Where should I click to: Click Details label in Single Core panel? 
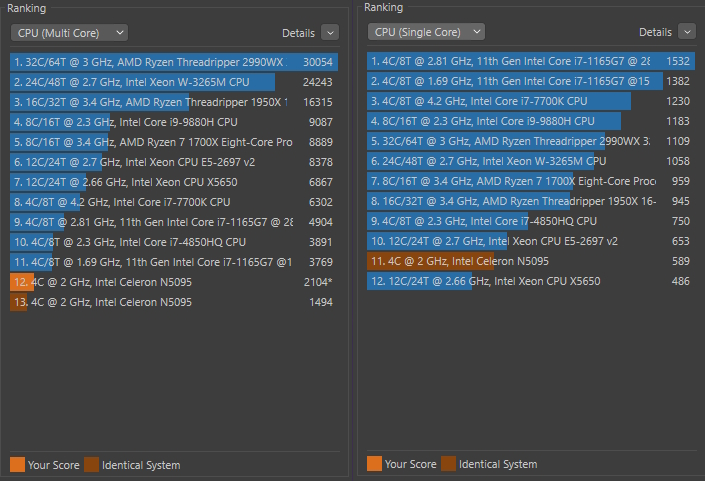tap(655, 32)
